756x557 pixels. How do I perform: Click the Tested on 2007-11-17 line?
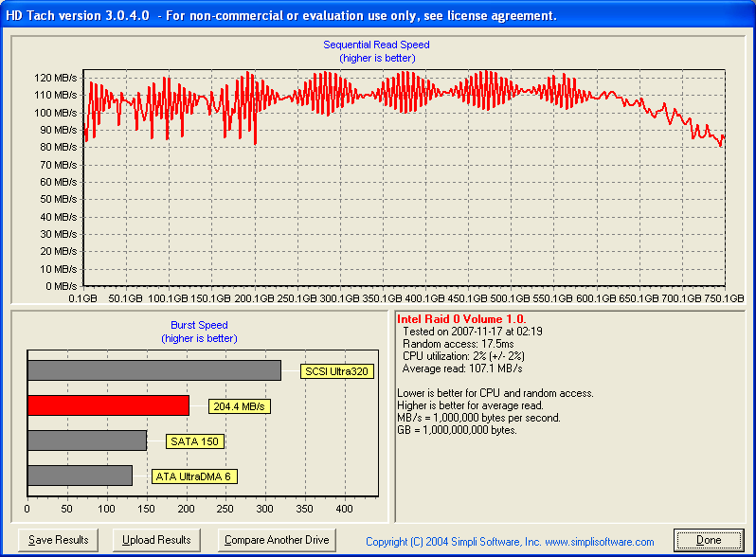pos(473,332)
